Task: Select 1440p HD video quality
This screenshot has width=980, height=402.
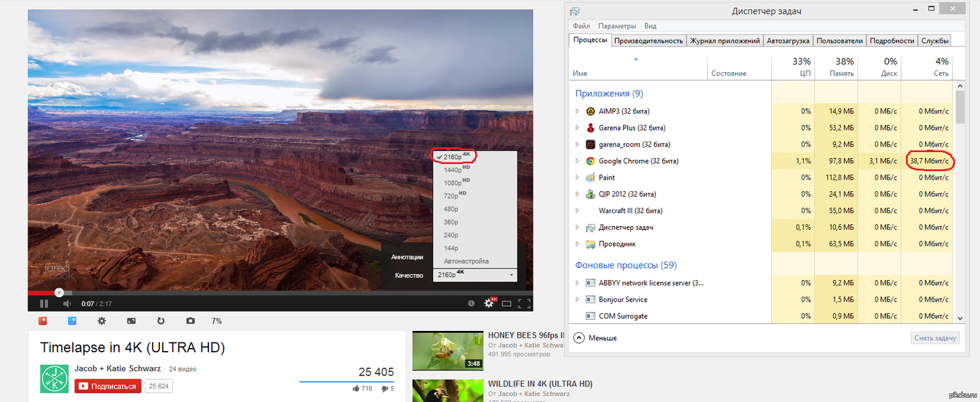Action: pos(475,170)
